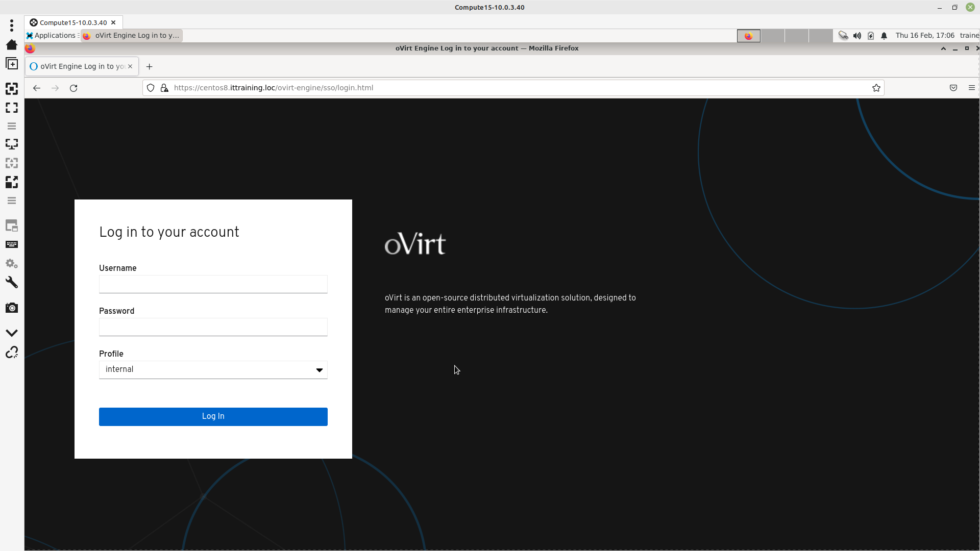Collapse sidebar using the down chevron icon

(11, 333)
